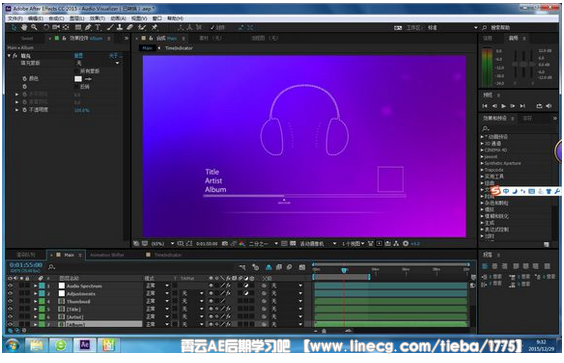Hide the Adjustments layer eye
The image size is (564, 363).
pyautogui.click(x=10, y=294)
